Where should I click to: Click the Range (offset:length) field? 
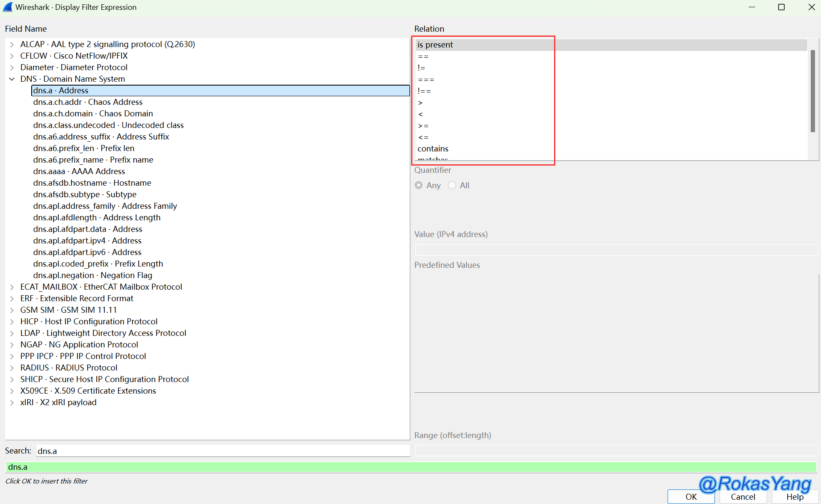click(616, 451)
